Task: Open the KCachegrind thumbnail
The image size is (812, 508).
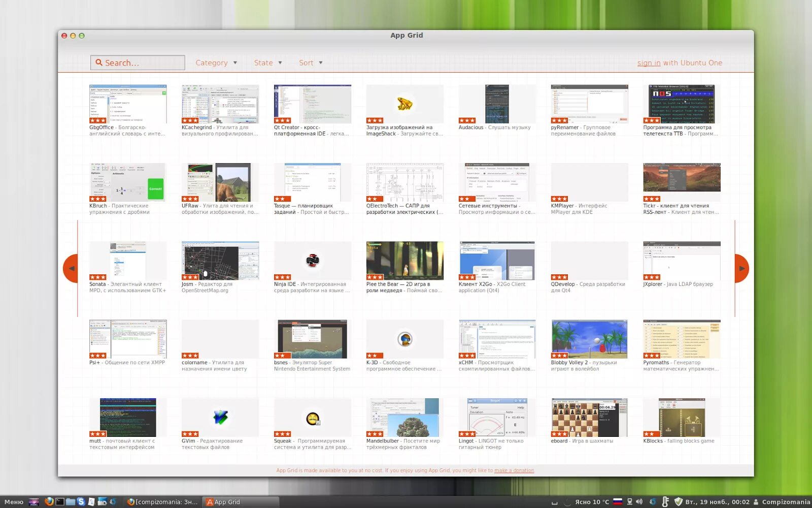Action: [x=220, y=104]
